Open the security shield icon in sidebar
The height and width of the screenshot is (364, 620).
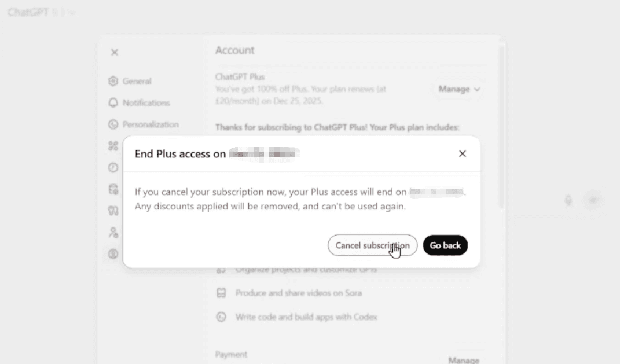pyautogui.click(x=113, y=189)
